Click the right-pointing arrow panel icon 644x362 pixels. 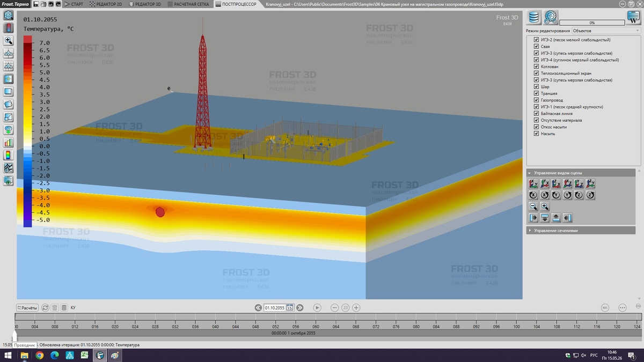click(x=533, y=218)
